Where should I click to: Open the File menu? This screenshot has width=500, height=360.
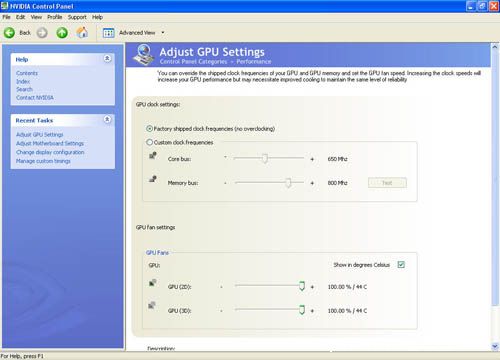tap(6, 17)
